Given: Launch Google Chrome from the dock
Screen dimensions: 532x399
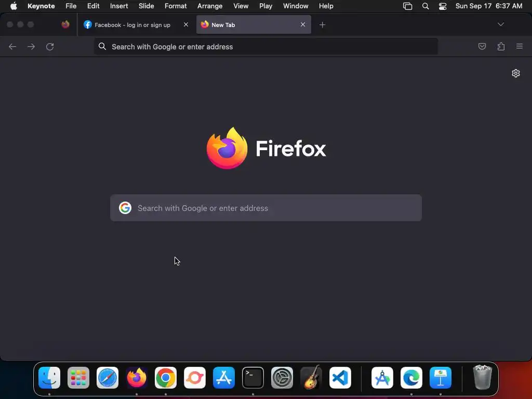Looking at the screenshot, I should point(166,378).
